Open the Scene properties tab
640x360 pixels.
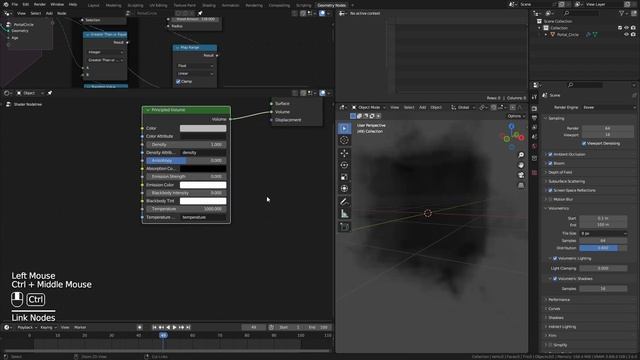[534, 137]
